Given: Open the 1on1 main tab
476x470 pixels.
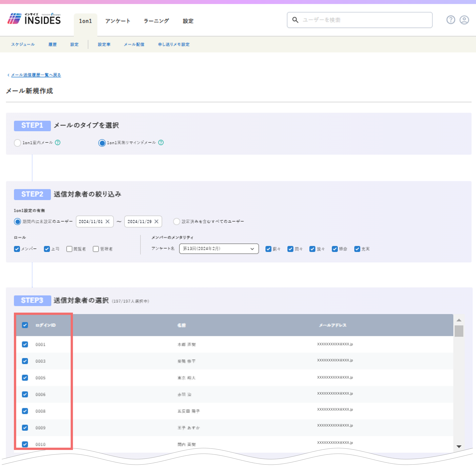Looking at the screenshot, I should 85,21.
